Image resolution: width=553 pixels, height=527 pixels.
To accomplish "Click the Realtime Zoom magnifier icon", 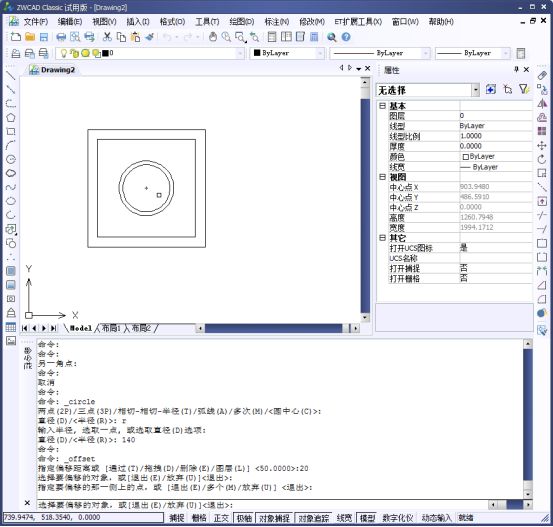I will click(226, 37).
